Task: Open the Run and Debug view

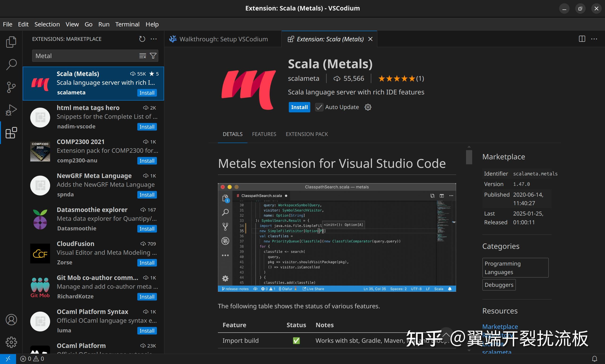Action: click(11, 110)
